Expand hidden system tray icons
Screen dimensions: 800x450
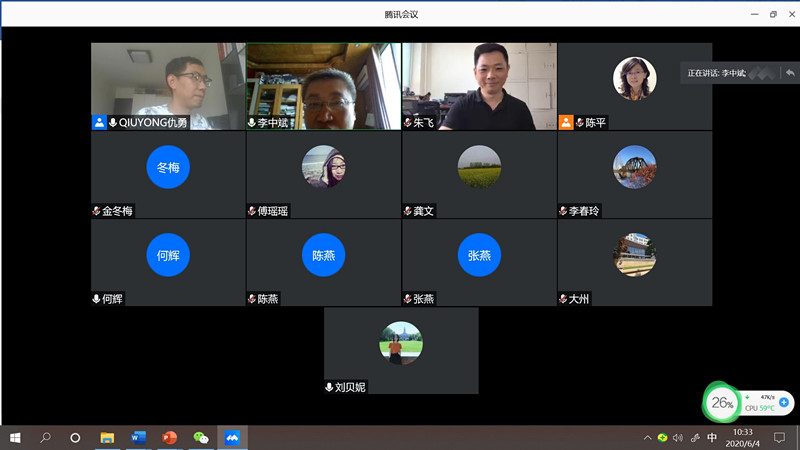647,438
